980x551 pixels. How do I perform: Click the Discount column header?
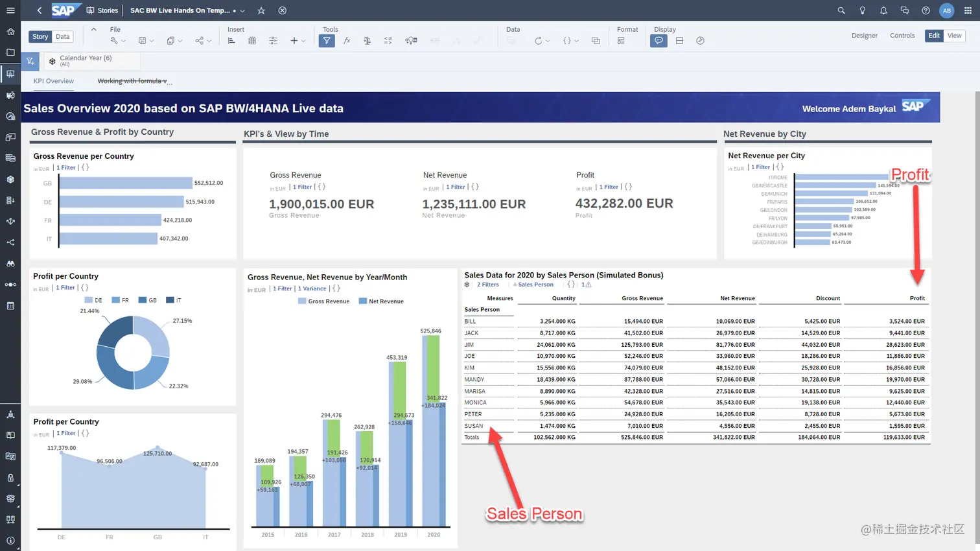pyautogui.click(x=828, y=298)
